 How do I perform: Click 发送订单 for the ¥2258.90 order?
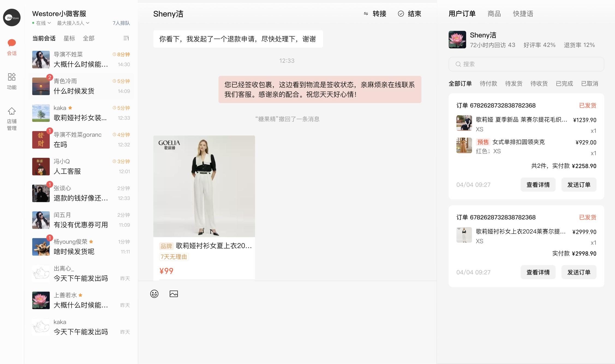coord(579,185)
